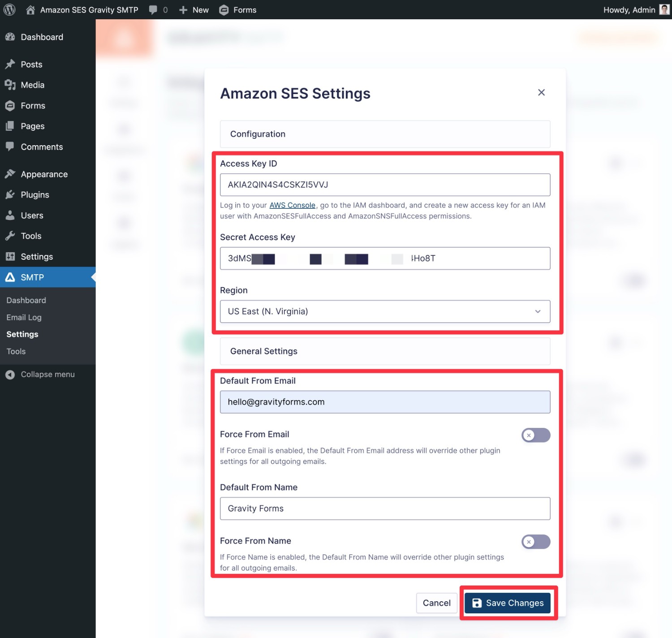Click the plus icon next to New
672x638 pixels.
click(183, 10)
